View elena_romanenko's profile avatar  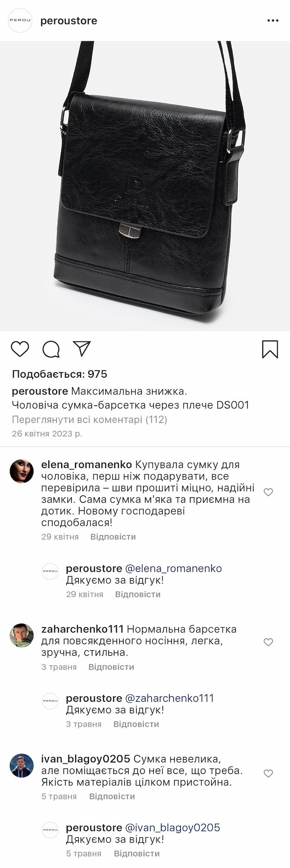tap(22, 471)
